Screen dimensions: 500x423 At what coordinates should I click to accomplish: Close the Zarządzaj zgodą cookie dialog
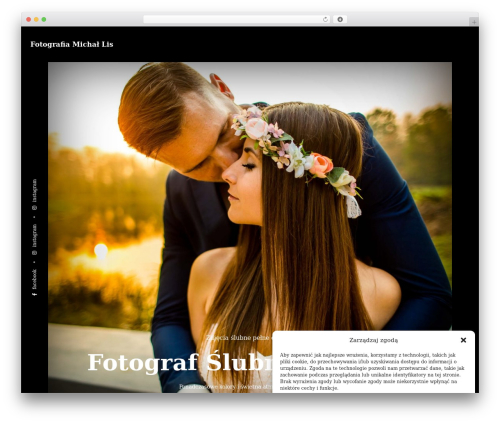463,340
